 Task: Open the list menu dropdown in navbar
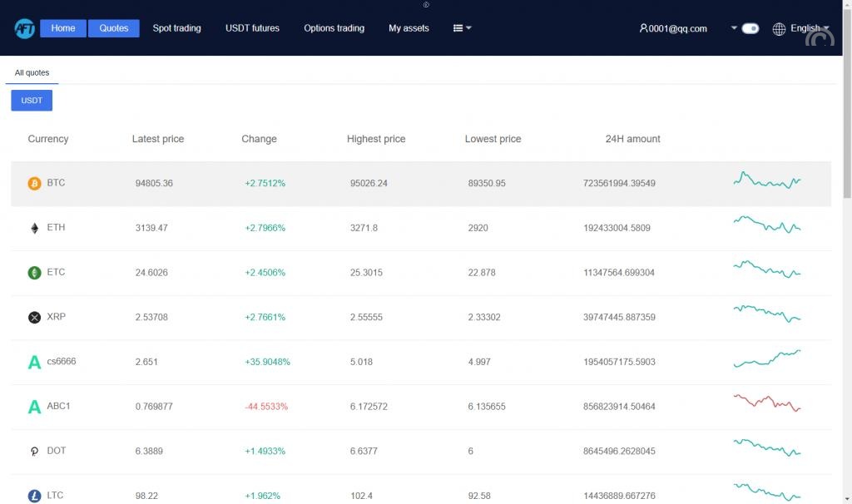click(462, 28)
